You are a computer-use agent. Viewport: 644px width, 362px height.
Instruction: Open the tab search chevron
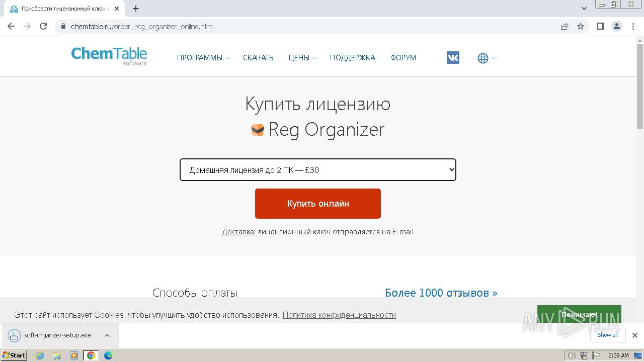click(584, 9)
